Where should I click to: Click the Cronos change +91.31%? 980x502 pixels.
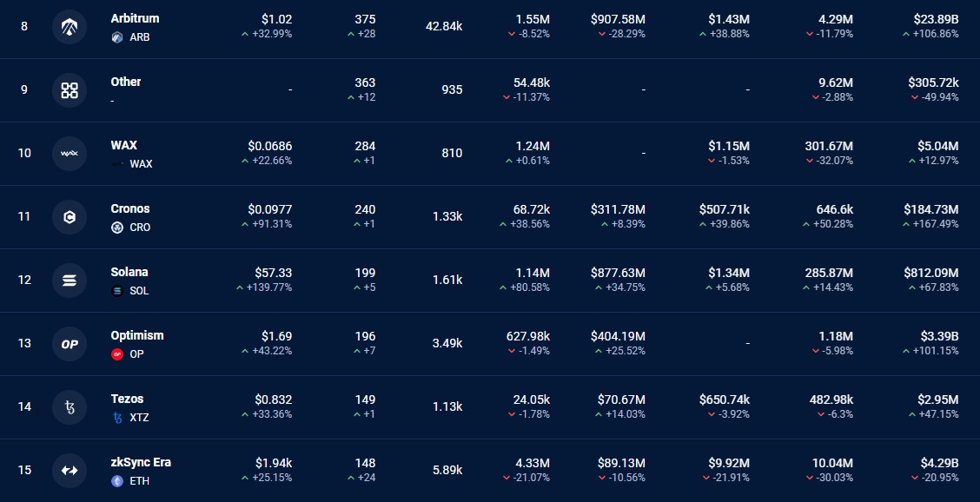[272, 224]
